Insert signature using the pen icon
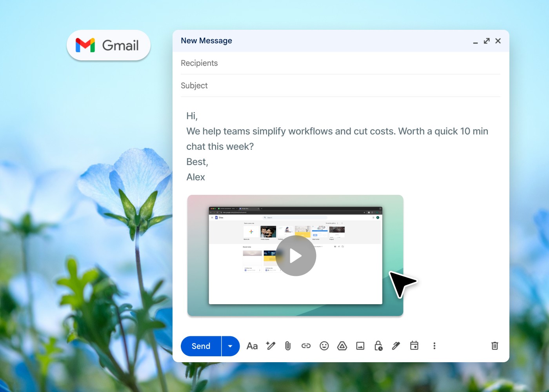The width and height of the screenshot is (549, 392). 396,346
